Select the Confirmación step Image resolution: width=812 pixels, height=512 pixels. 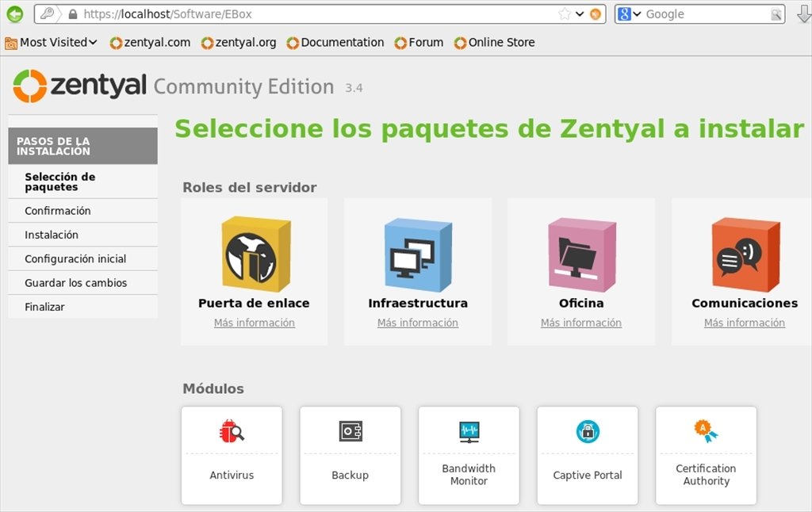coord(82,211)
